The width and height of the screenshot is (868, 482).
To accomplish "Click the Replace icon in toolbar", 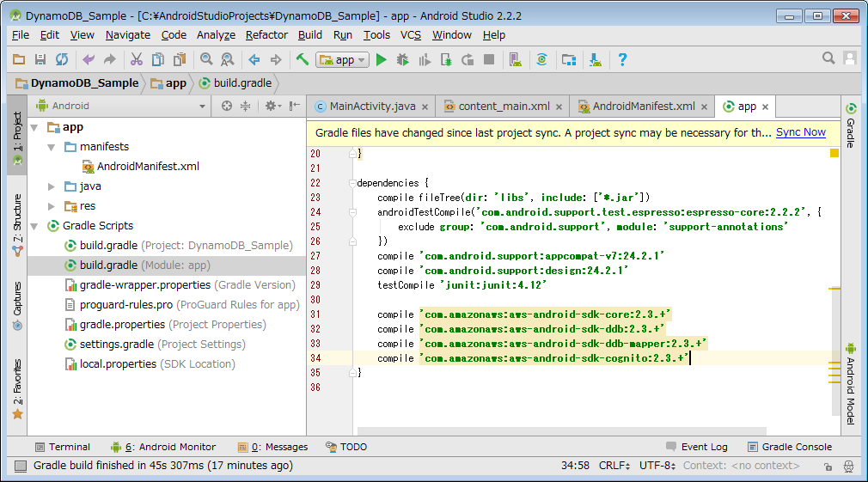I will click(227, 59).
